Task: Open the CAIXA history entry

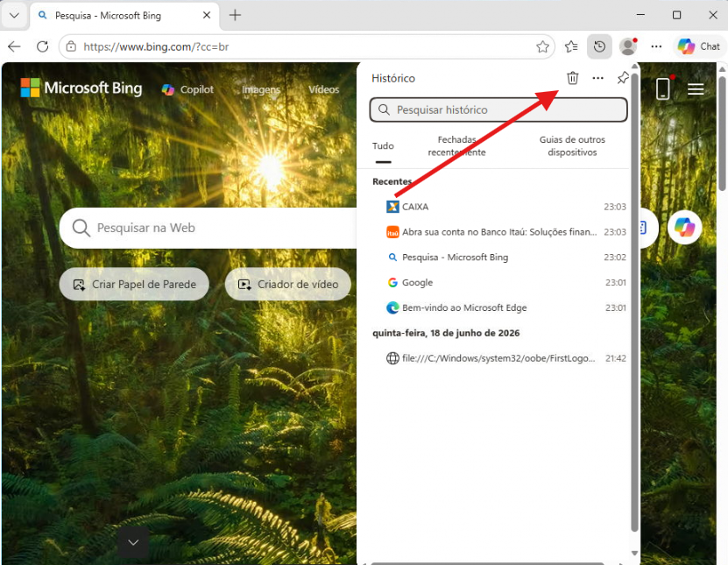Action: (x=499, y=207)
